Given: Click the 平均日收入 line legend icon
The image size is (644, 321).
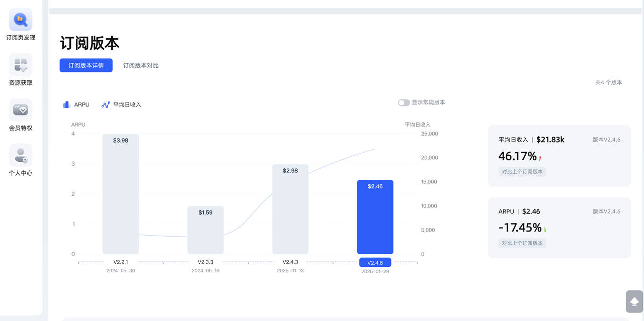Looking at the screenshot, I should pyautogui.click(x=106, y=104).
